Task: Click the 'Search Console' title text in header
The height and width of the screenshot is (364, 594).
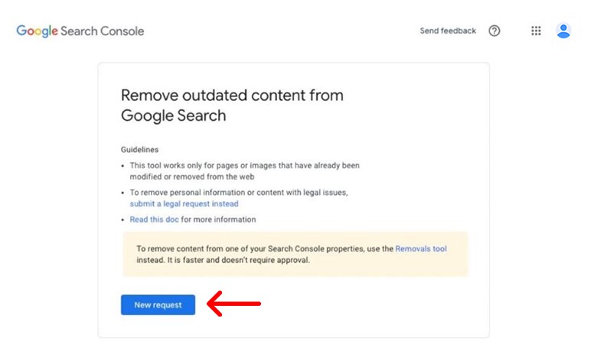Action: pyautogui.click(x=103, y=31)
